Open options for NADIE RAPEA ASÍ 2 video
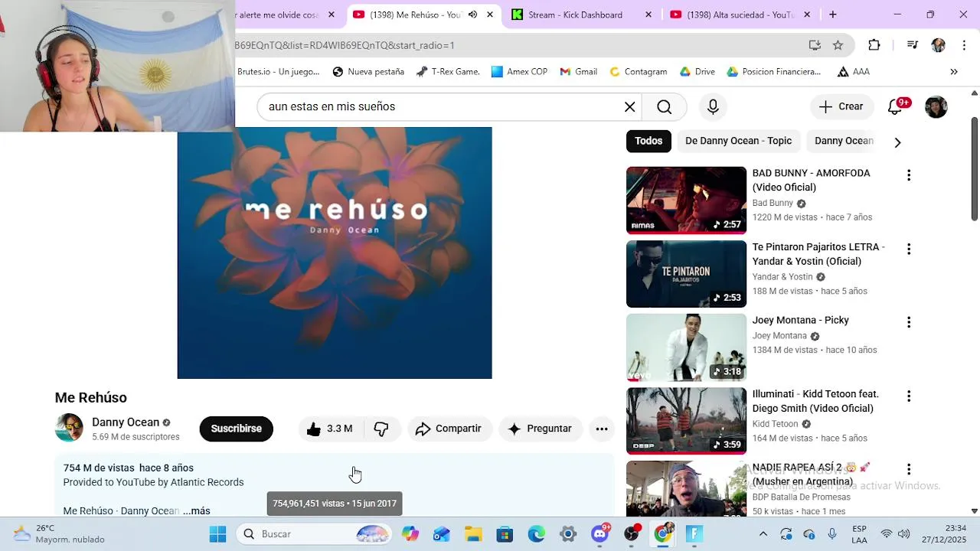The height and width of the screenshot is (551, 980). [x=909, y=469]
